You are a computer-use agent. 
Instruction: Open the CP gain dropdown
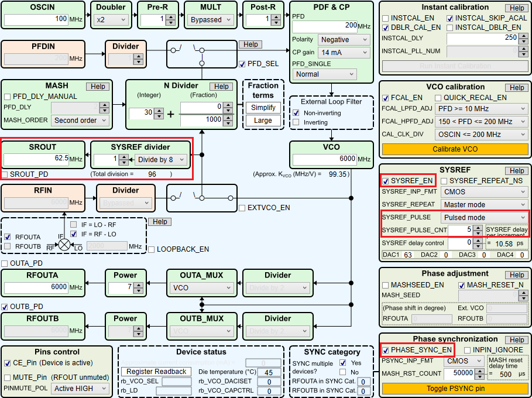coord(344,52)
